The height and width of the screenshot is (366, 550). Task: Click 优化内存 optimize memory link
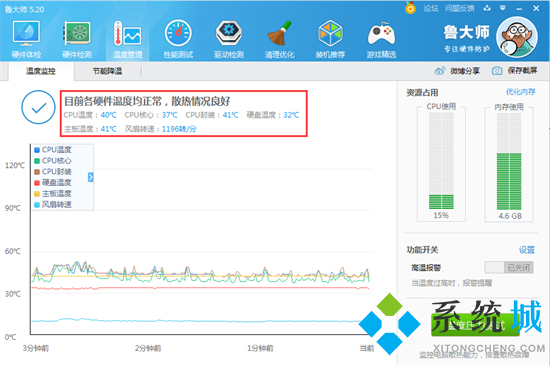point(520,92)
